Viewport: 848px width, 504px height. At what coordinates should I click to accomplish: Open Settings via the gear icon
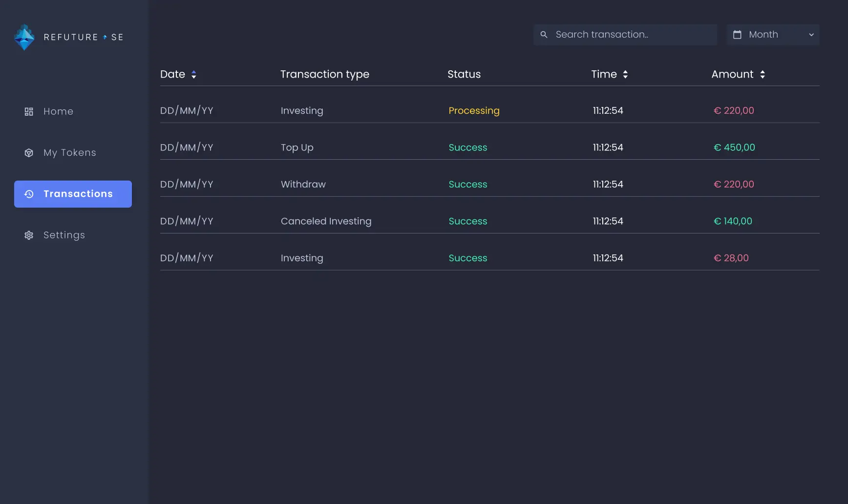point(28,235)
